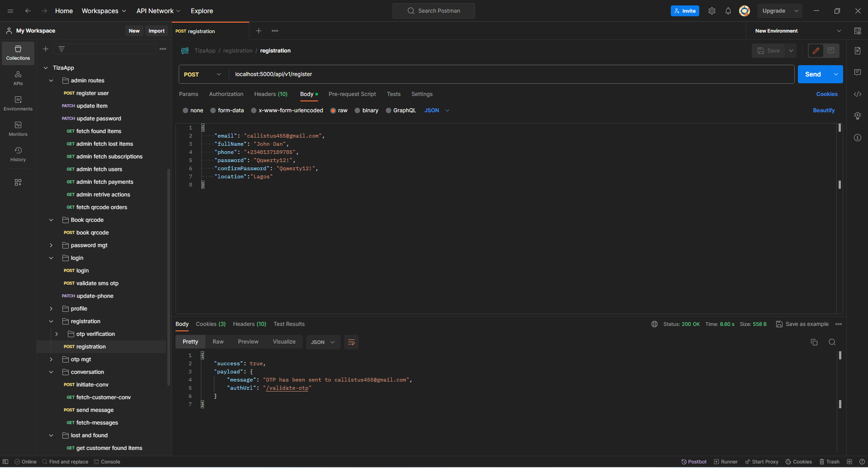Select the 'GraphQL' body type radio
This screenshot has height=468, width=868.
coord(389,110)
